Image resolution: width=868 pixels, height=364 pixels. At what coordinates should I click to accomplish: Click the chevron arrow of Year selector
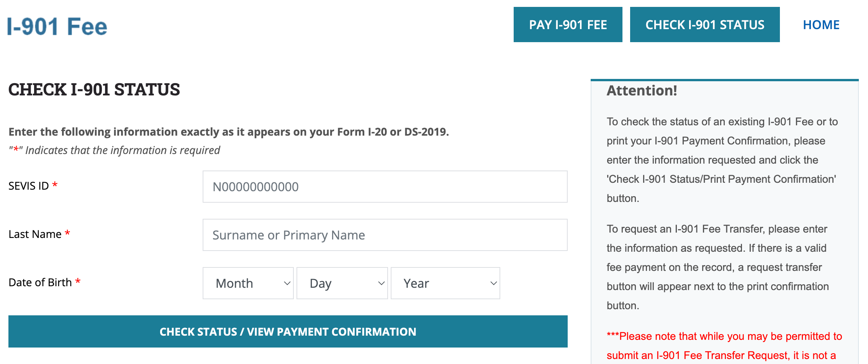tap(493, 284)
